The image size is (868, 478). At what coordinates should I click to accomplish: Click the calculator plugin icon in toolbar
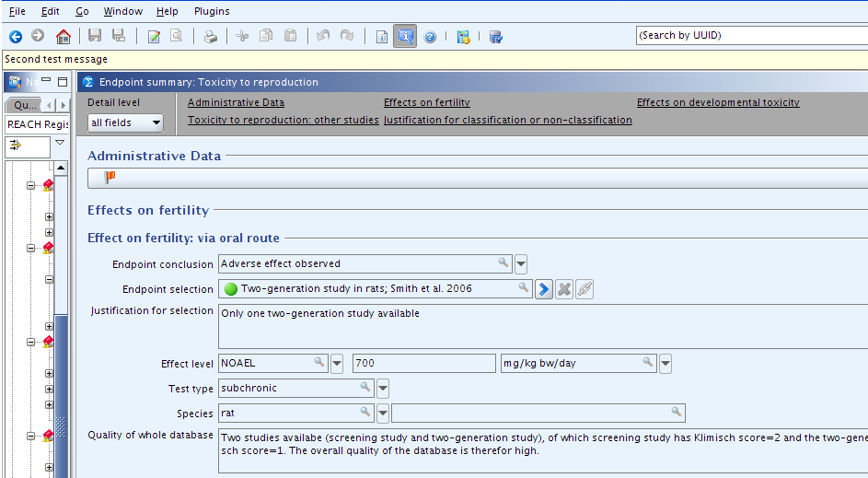pyautogui.click(x=463, y=37)
